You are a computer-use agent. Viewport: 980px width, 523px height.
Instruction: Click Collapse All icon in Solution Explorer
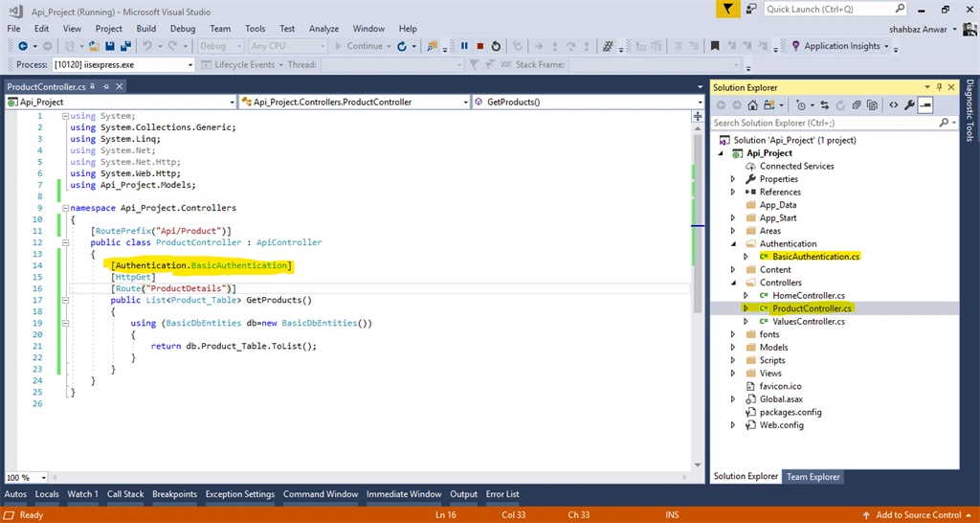[x=857, y=105]
